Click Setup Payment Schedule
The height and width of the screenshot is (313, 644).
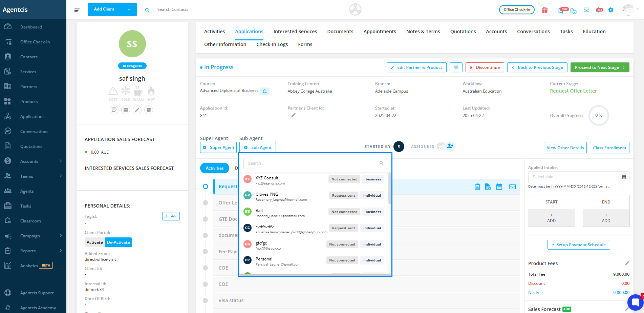(579, 245)
